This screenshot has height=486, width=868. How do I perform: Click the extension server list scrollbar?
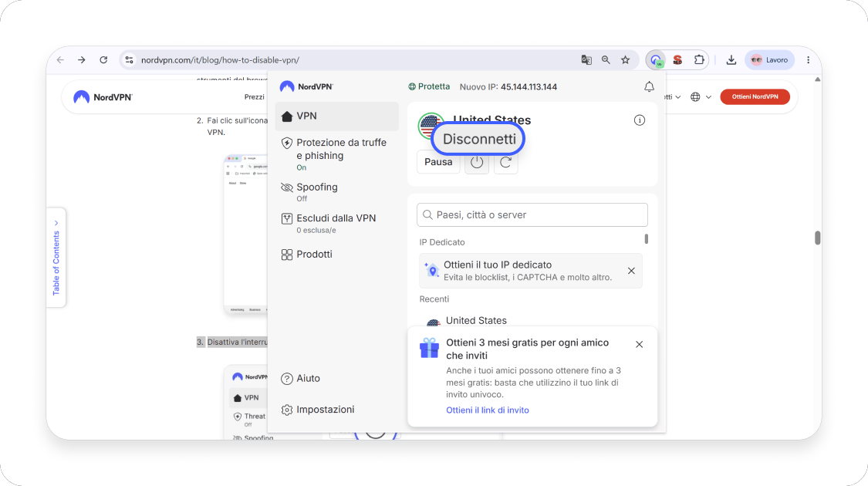pyautogui.click(x=646, y=239)
